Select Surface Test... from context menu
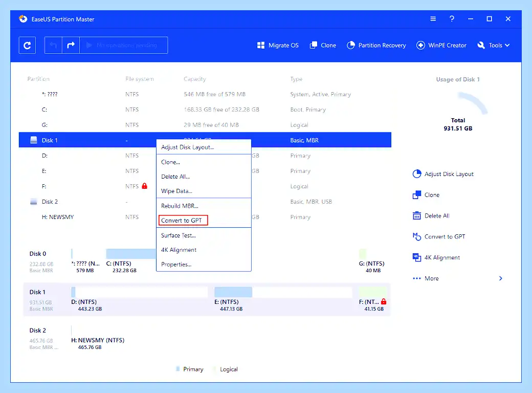 click(x=204, y=235)
